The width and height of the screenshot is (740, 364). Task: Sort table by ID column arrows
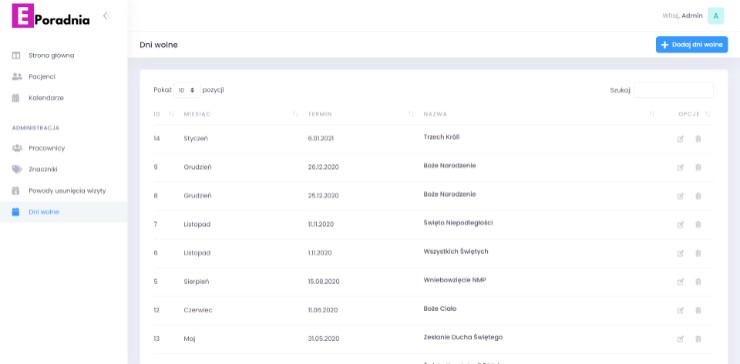point(171,114)
